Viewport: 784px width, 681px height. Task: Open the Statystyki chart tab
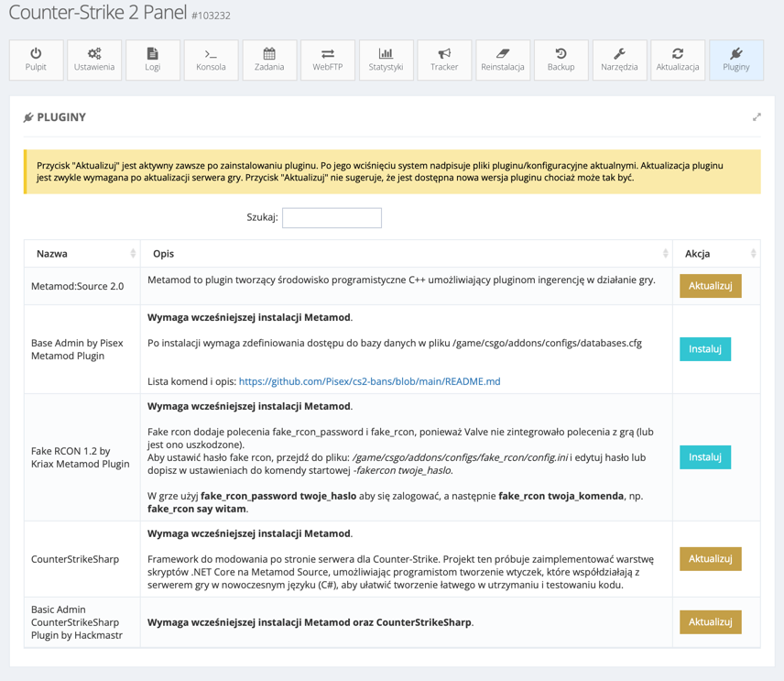pyautogui.click(x=386, y=60)
